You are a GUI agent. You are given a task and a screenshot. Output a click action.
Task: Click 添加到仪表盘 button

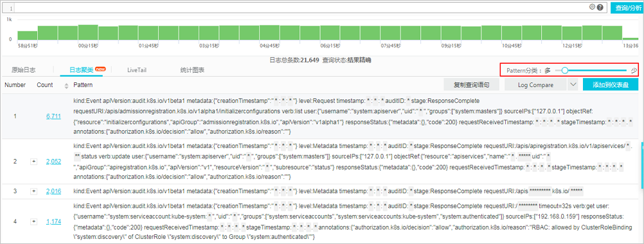pos(611,85)
